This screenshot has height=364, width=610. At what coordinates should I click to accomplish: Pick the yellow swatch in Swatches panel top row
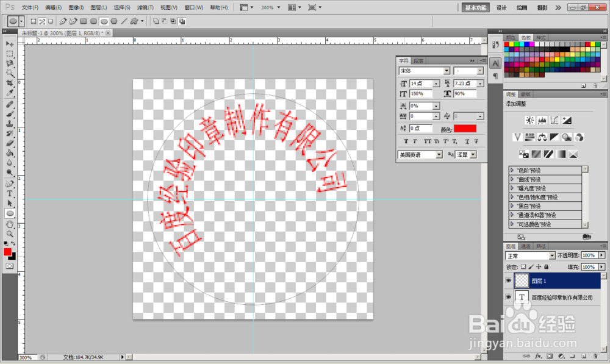pos(512,45)
